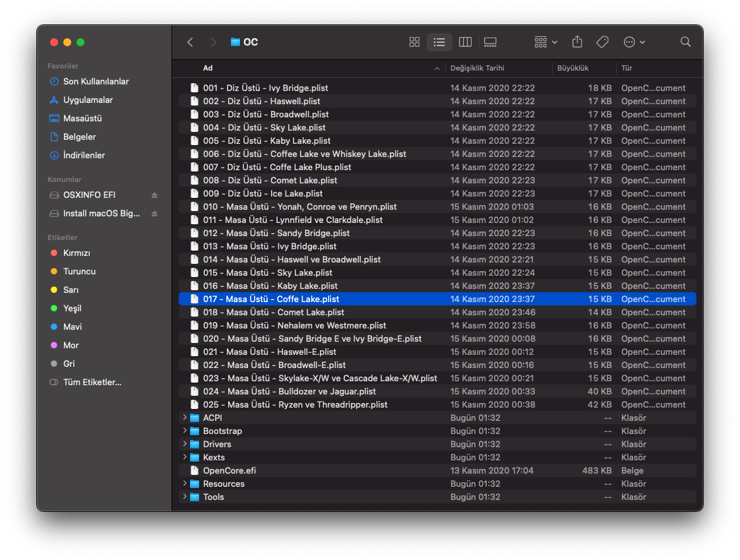Go back using the left chevron
Image resolution: width=740 pixels, height=560 pixels.
[191, 42]
